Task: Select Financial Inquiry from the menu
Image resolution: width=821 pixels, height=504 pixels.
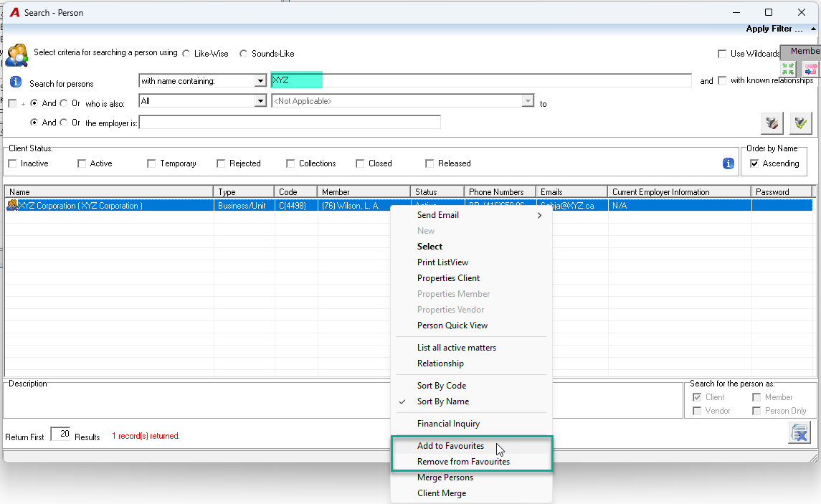Action: pos(471,424)
